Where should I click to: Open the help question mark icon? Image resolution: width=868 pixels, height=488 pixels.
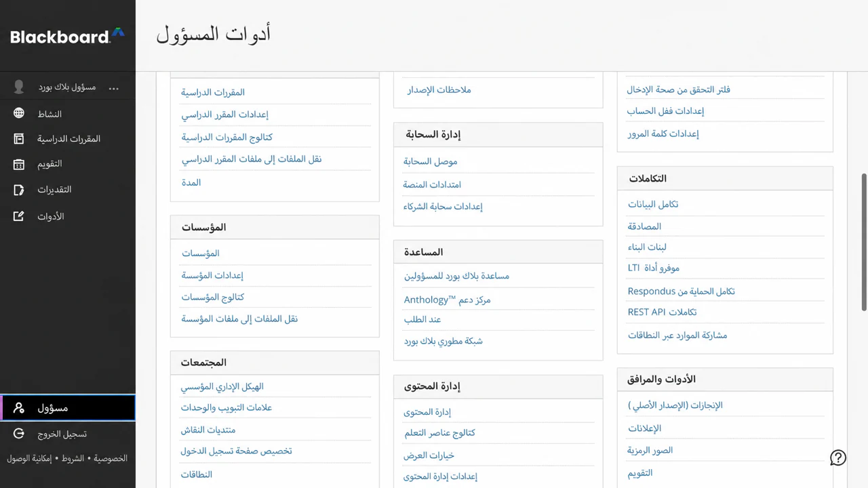pyautogui.click(x=838, y=458)
